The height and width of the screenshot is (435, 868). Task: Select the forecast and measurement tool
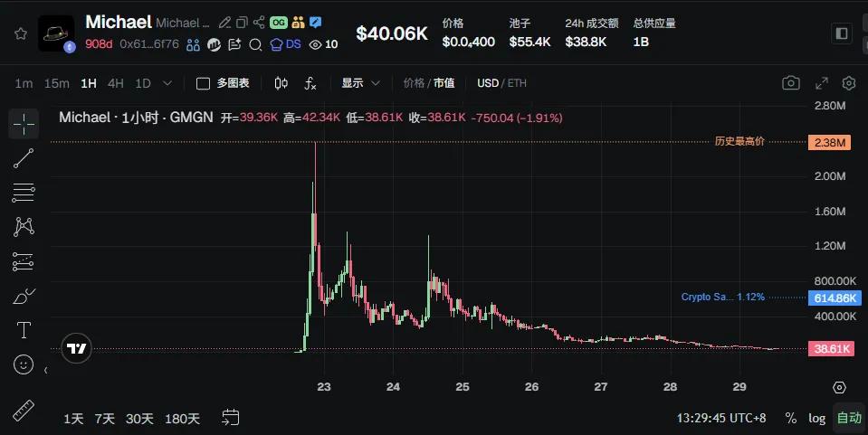pyautogui.click(x=24, y=261)
